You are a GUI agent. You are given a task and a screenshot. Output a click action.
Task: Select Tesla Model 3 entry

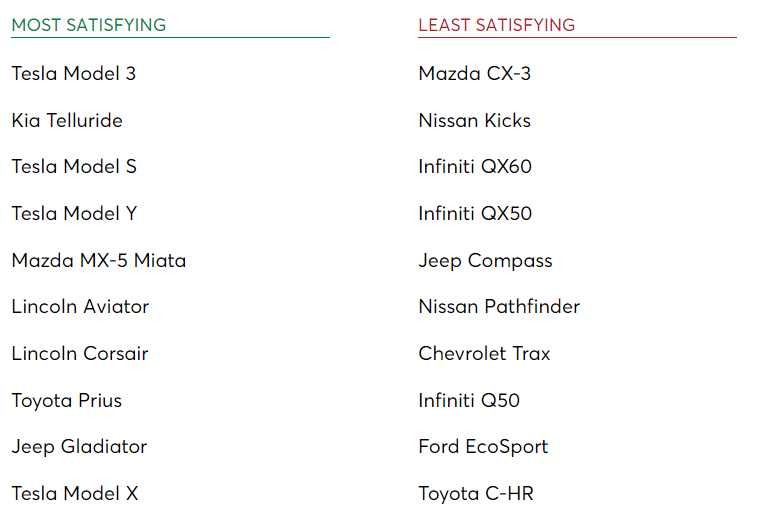pos(73,73)
